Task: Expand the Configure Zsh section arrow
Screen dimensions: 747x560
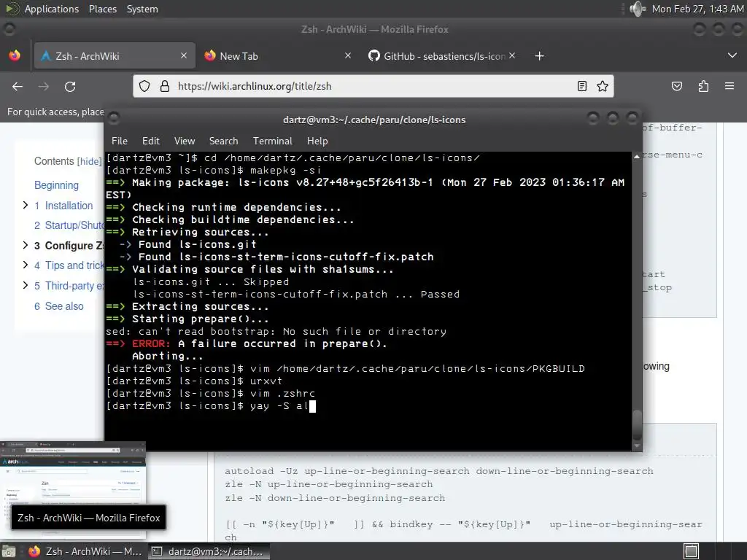Action: pos(26,245)
